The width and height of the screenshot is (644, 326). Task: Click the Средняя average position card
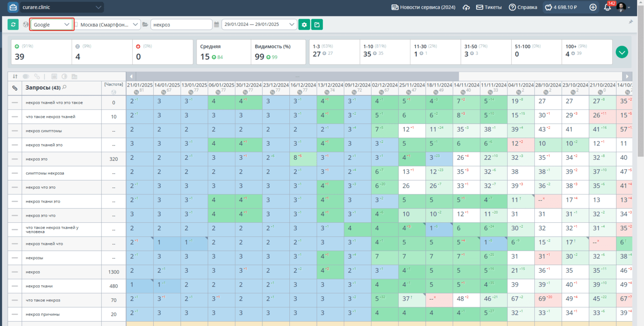click(x=223, y=52)
